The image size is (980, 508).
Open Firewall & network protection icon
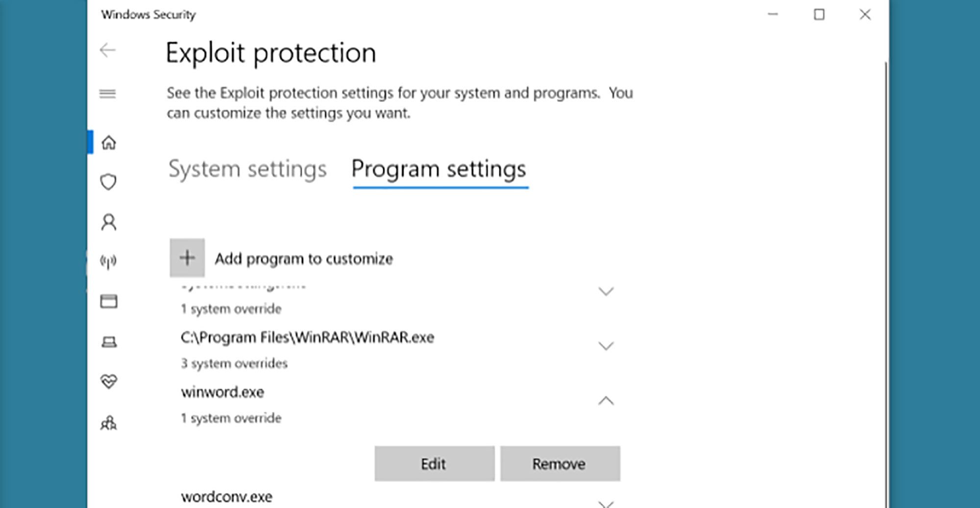pos(108,262)
